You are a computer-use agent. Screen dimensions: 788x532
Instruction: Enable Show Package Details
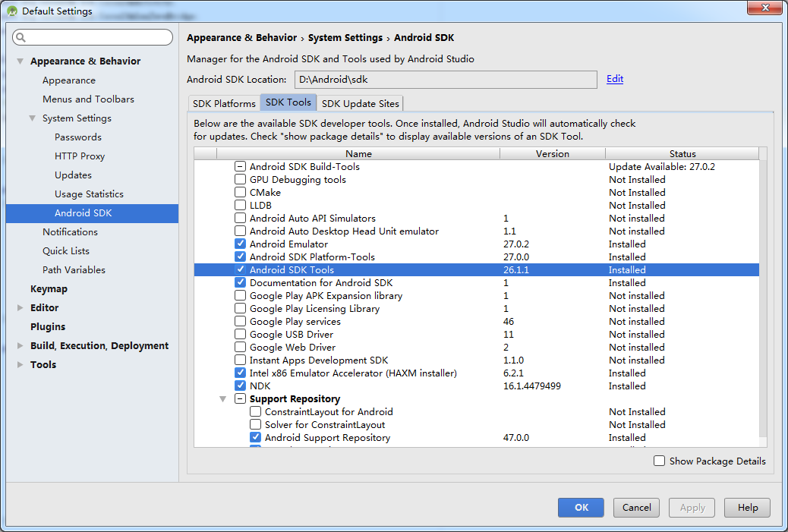pos(660,461)
